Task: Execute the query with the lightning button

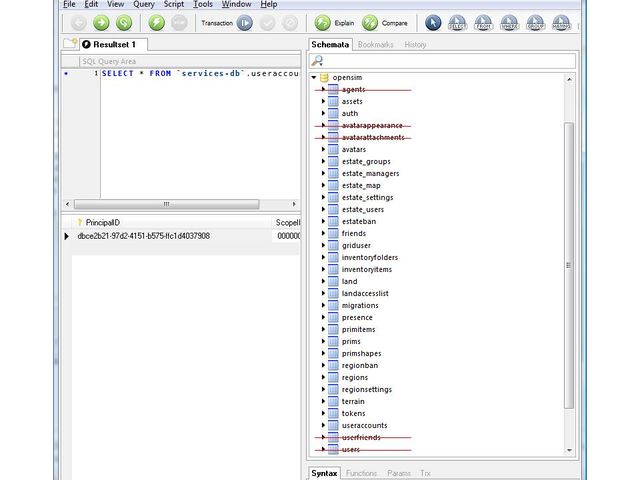Action: click(x=156, y=22)
